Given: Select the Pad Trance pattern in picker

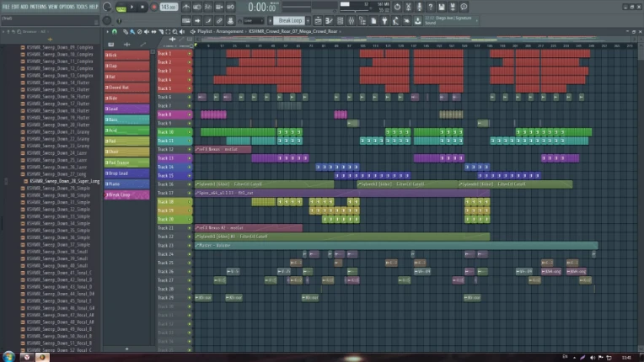Looking at the screenshot, I should pyautogui.click(x=127, y=162).
